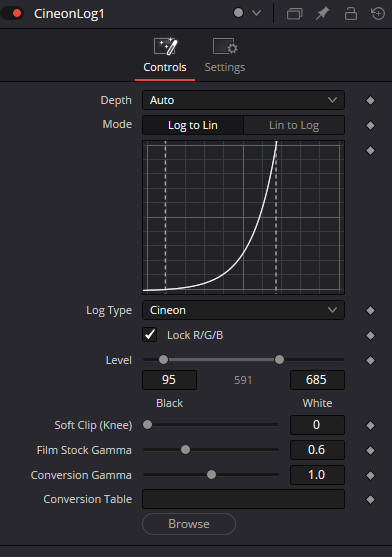The width and height of the screenshot is (392, 557).
Task: Uncheck the Lock R/G/B checkbox
Action: pos(150,335)
